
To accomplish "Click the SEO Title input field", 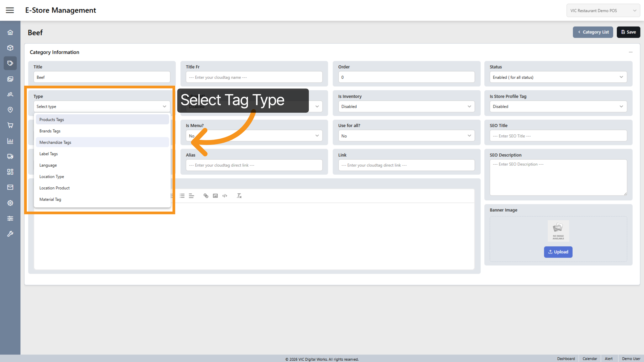I will tap(558, 136).
